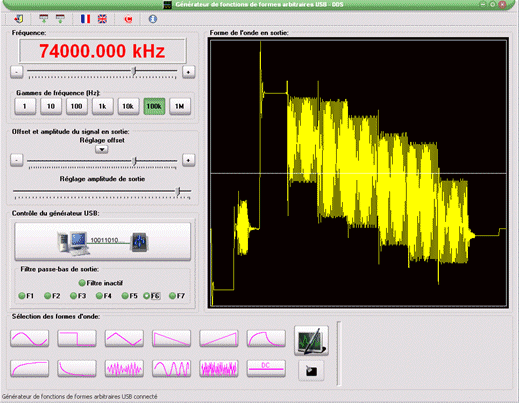Switch language with the French flag icon

[85, 19]
